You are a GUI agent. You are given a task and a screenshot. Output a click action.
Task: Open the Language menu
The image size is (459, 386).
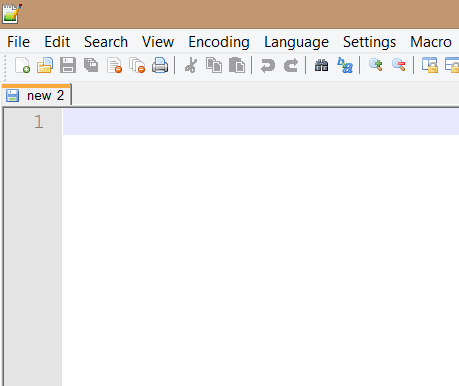point(296,42)
